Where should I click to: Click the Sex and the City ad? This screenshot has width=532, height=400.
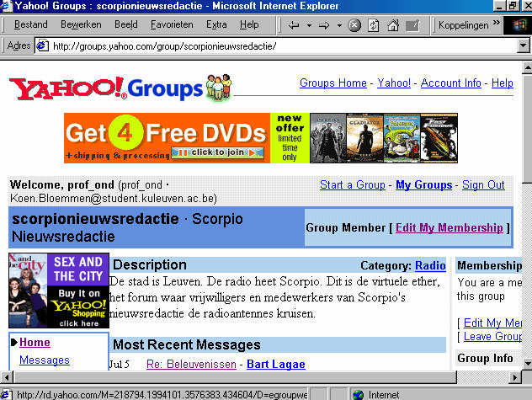point(59,291)
